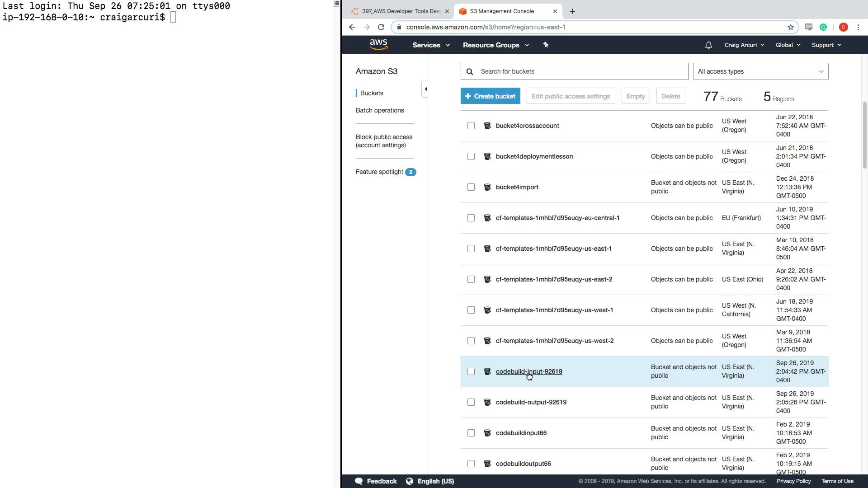The height and width of the screenshot is (488, 868).
Task: Reload the page with browser refresh icon
Action: click(381, 27)
